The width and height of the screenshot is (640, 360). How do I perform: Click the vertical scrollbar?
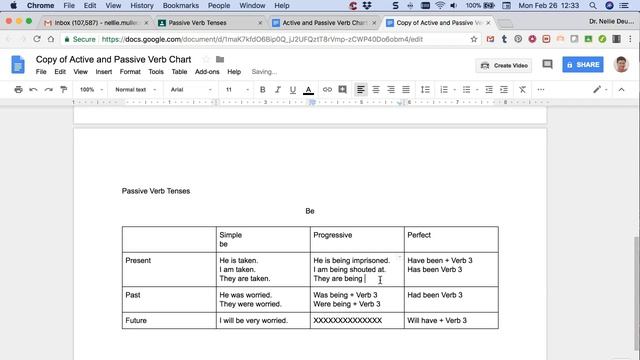[637, 293]
